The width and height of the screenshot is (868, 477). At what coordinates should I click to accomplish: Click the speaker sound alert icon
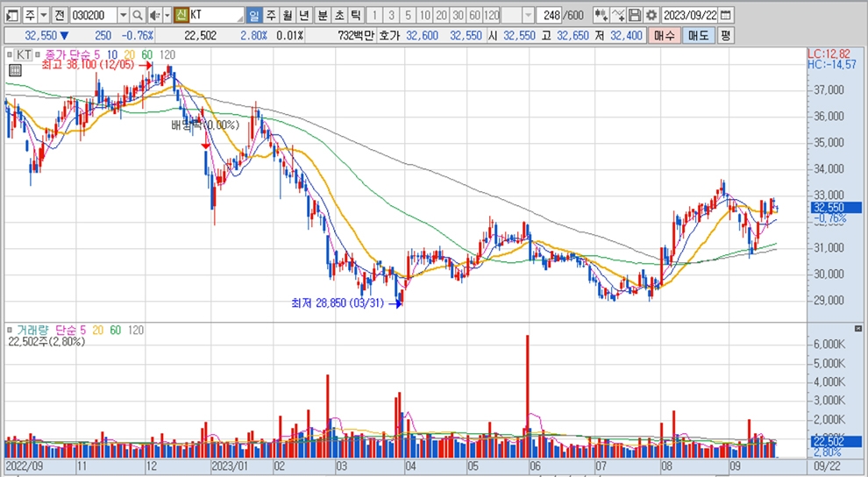click(154, 15)
